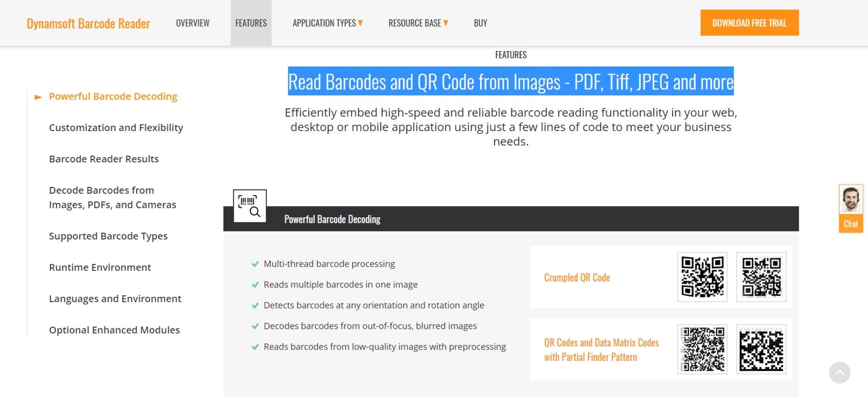
Task: Open the Overview menu item
Action: (x=193, y=23)
